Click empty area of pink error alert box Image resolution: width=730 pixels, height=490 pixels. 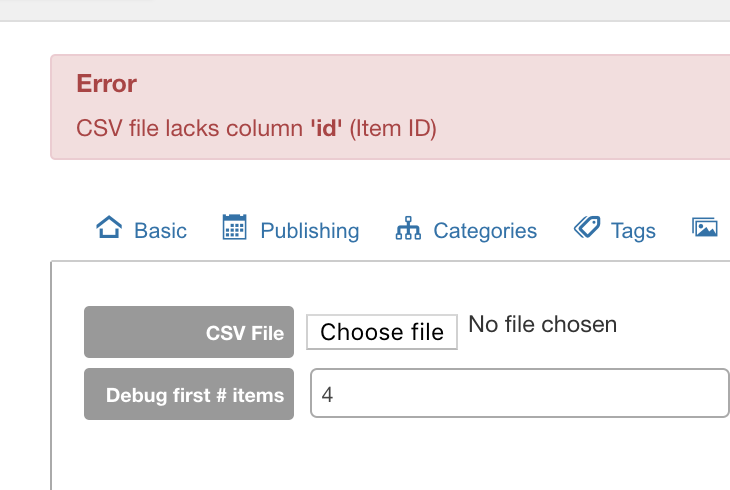582,93
